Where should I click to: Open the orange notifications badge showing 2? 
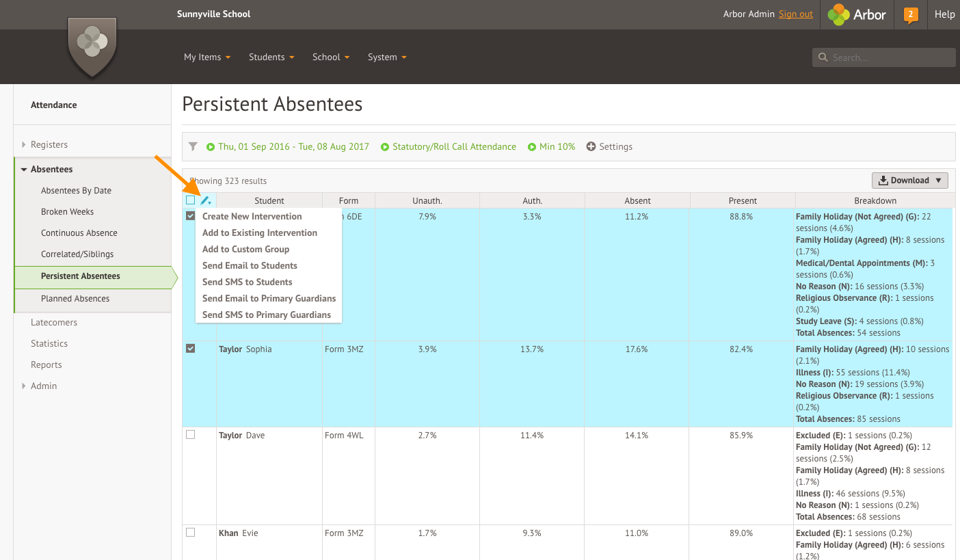pyautogui.click(x=910, y=15)
